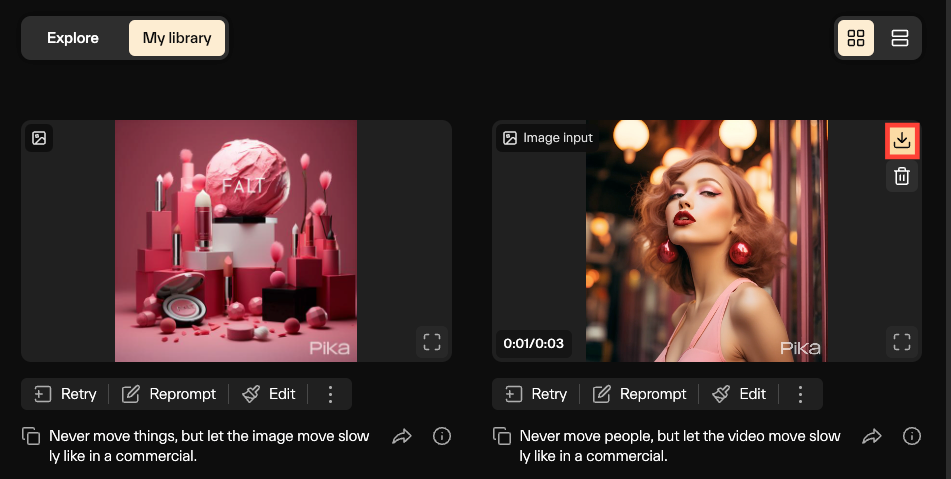
Task: Retry the cosmetics image generation
Action: [x=66, y=394]
